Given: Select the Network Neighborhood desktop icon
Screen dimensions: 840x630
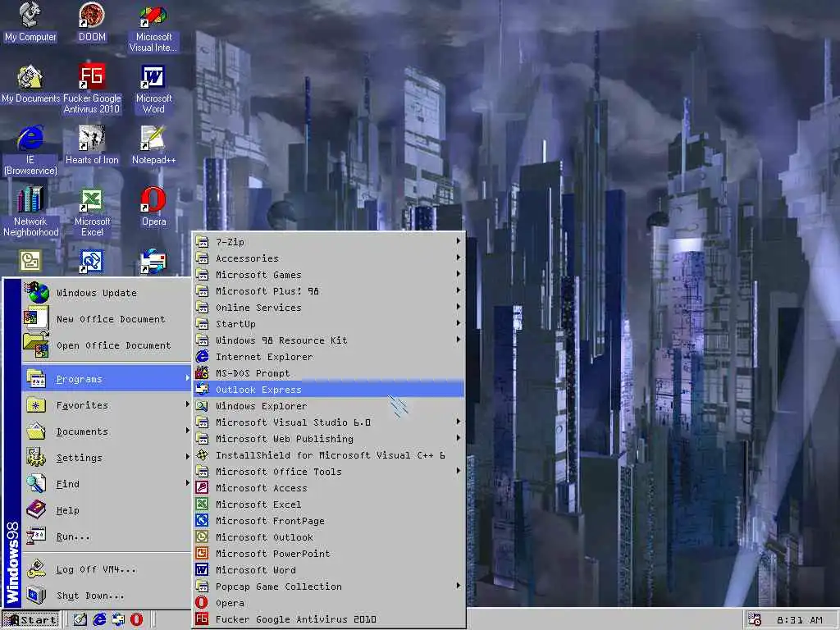Looking at the screenshot, I should tap(30, 212).
